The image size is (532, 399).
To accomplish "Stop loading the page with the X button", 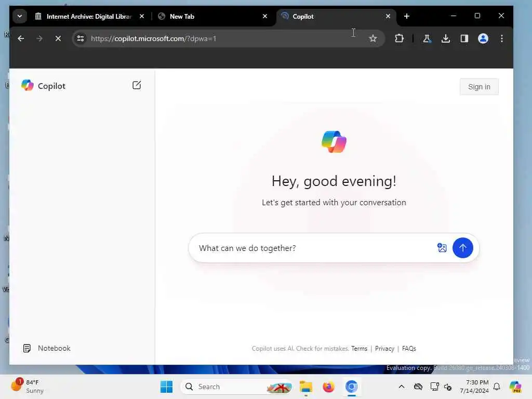I will [x=58, y=38].
